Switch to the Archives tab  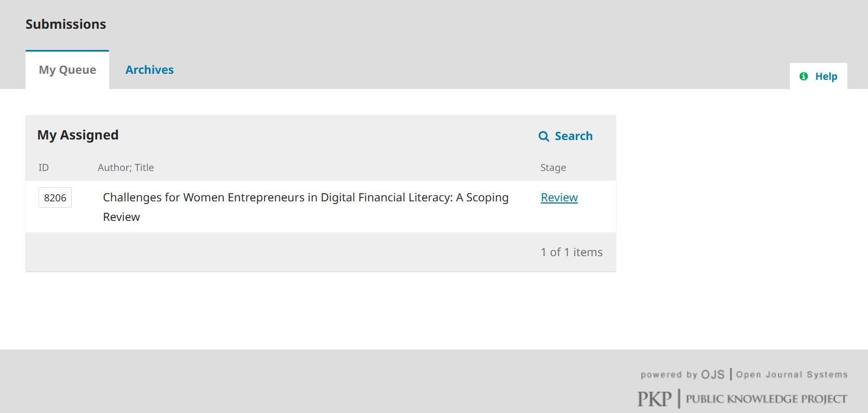[149, 70]
